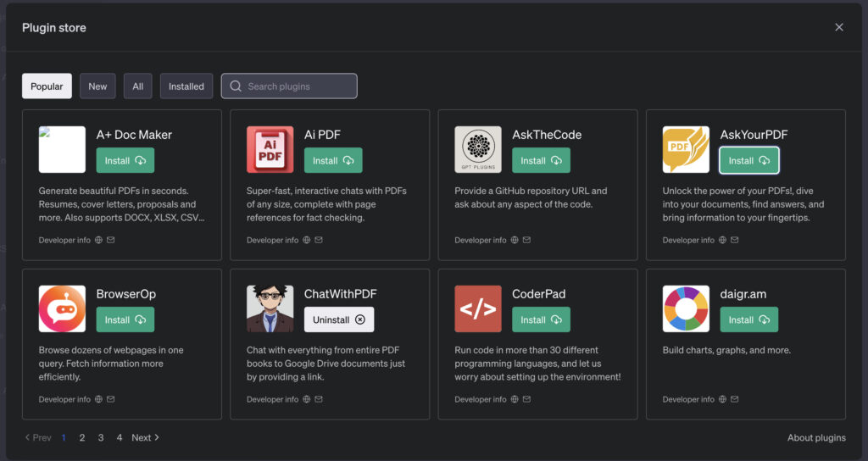Viewport: 868px width, 461px height.
Task: Email Ai PDF developer via envelope icon
Action: 319,240
